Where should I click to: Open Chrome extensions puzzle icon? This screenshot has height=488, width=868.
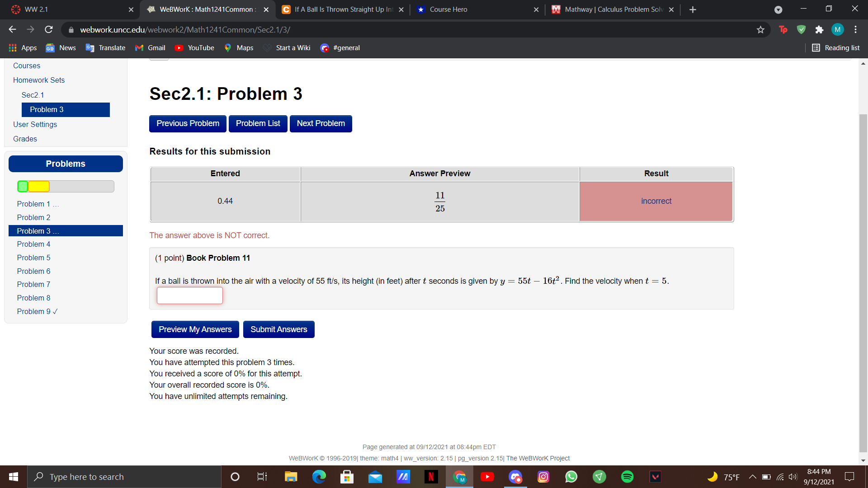click(x=819, y=29)
